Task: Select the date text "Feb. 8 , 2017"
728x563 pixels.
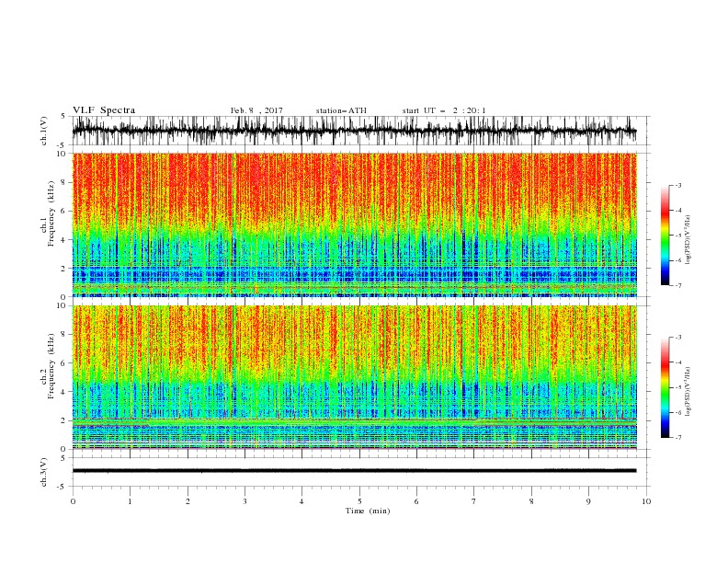Action: pyautogui.click(x=256, y=110)
